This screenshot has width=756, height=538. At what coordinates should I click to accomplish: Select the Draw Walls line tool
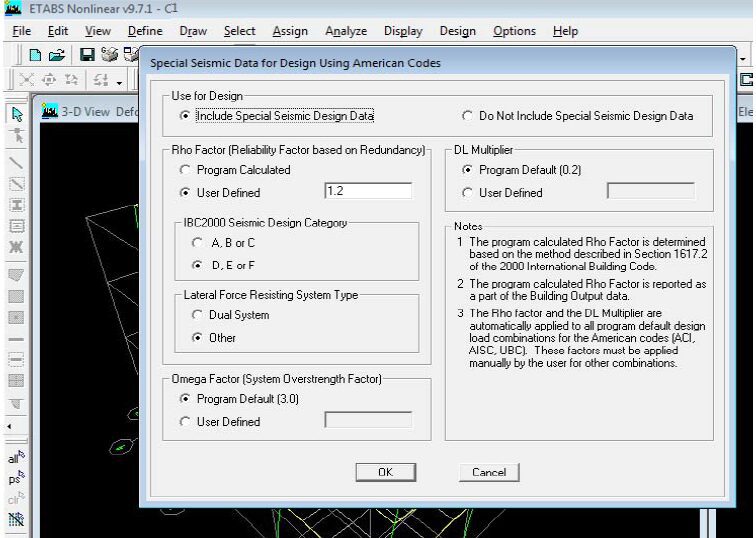click(16, 339)
